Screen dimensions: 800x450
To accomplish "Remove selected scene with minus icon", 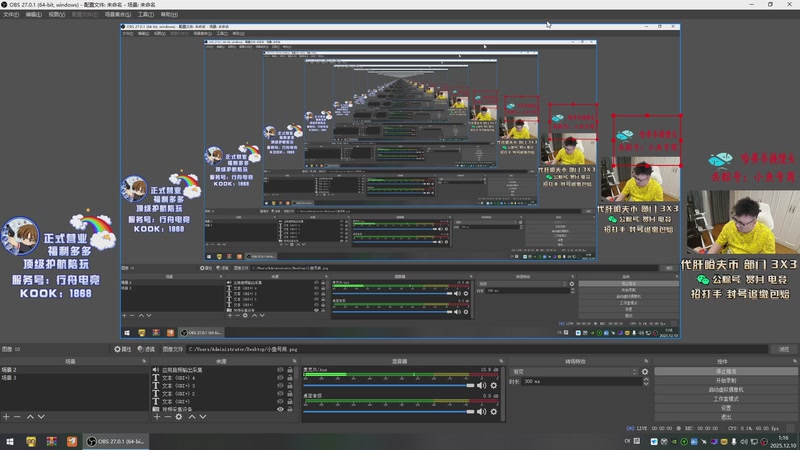I will 17,417.
